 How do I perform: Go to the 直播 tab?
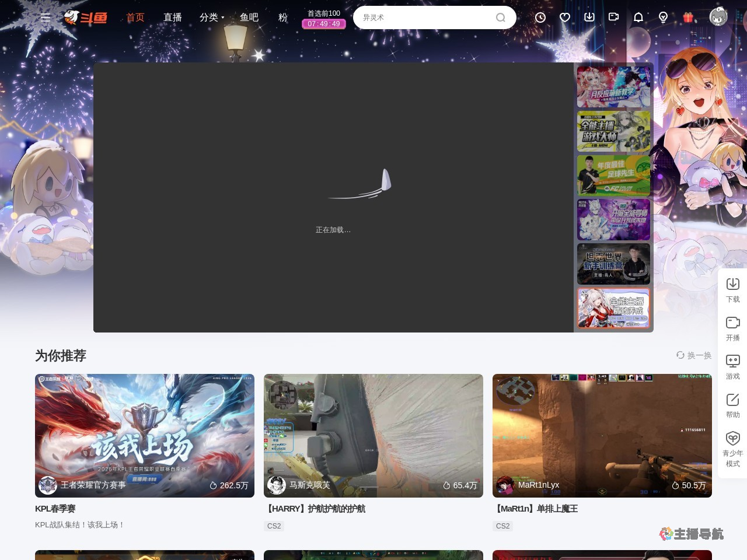173,17
